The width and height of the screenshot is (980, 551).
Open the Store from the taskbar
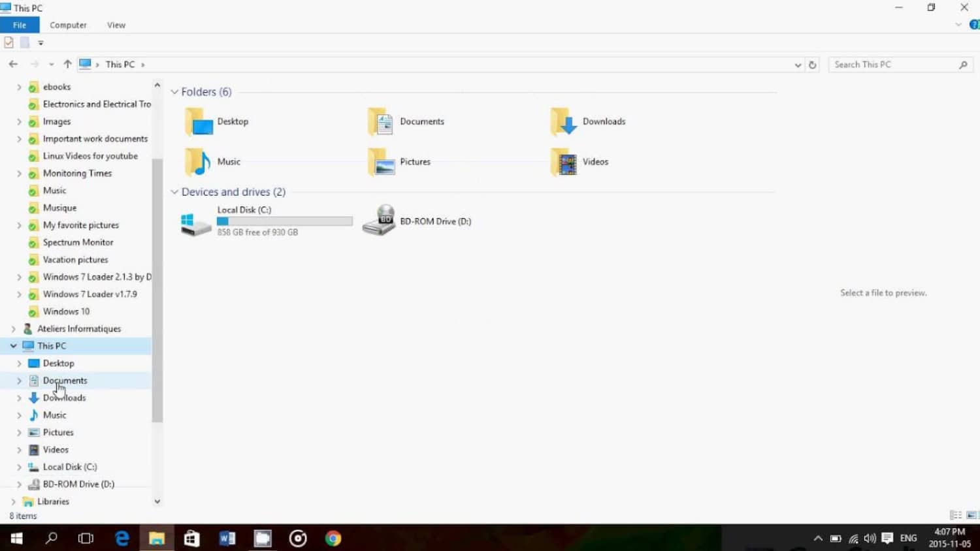(191, 539)
